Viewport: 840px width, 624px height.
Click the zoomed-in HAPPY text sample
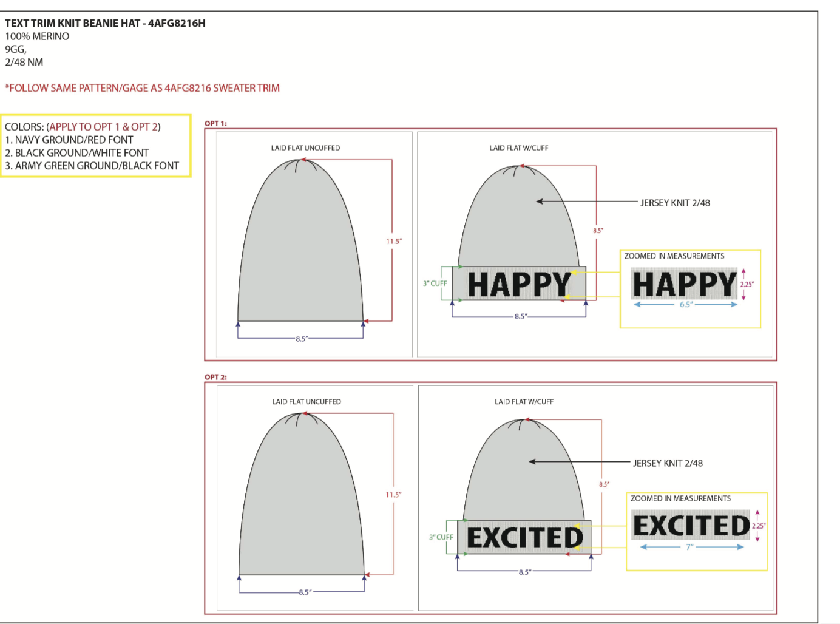pyautogui.click(x=685, y=284)
